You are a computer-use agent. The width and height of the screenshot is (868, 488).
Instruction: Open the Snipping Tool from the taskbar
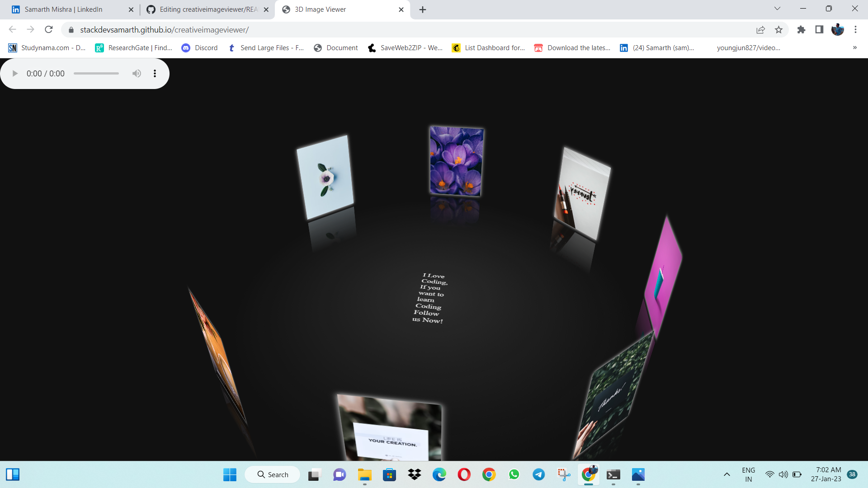click(564, 474)
